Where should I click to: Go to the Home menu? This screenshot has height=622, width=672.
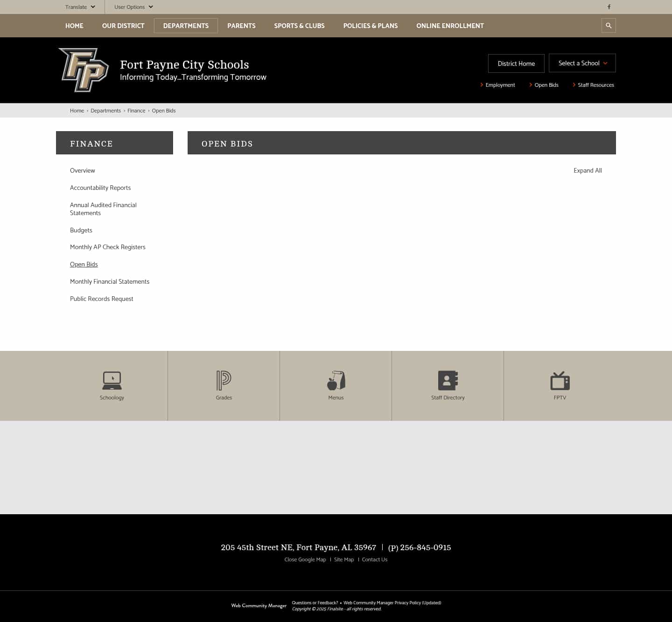[74, 26]
